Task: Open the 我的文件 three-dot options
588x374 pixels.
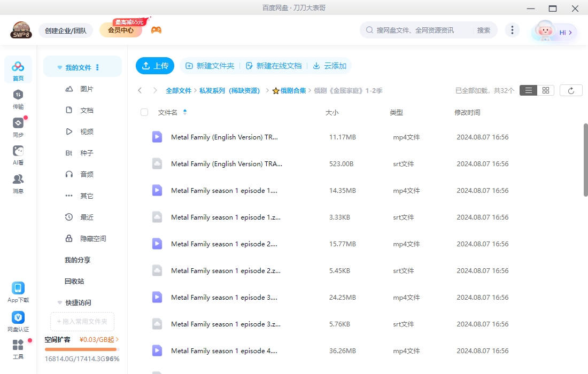Action: [x=97, y=67]
